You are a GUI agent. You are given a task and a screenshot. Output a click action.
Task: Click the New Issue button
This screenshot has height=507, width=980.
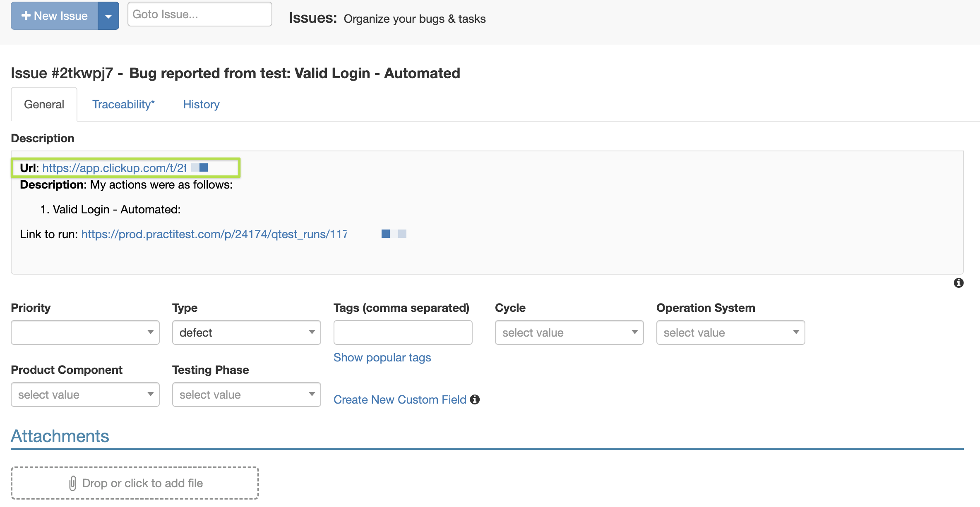55,16
